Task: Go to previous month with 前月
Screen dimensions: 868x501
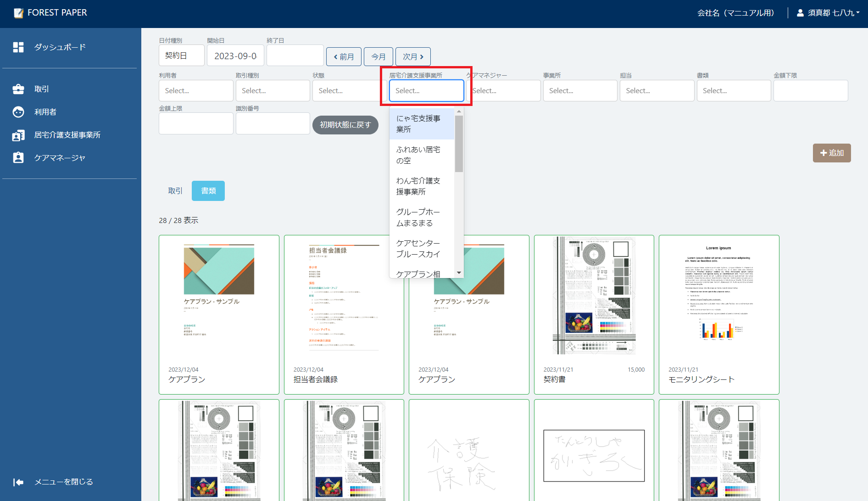Action: (344, 56)
